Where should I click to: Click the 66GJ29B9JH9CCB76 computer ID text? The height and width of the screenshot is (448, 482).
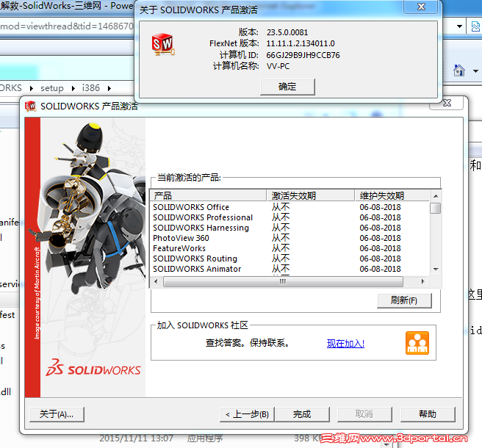(303, 55)
